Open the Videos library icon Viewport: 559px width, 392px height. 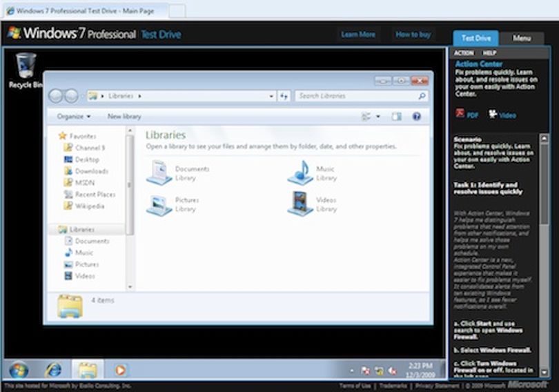(300, 204)
